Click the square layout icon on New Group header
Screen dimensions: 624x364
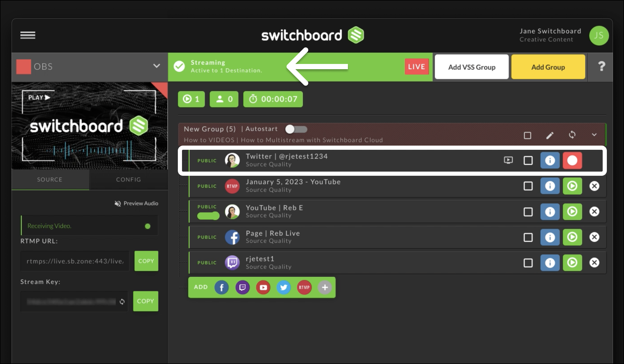pos(528,134)
